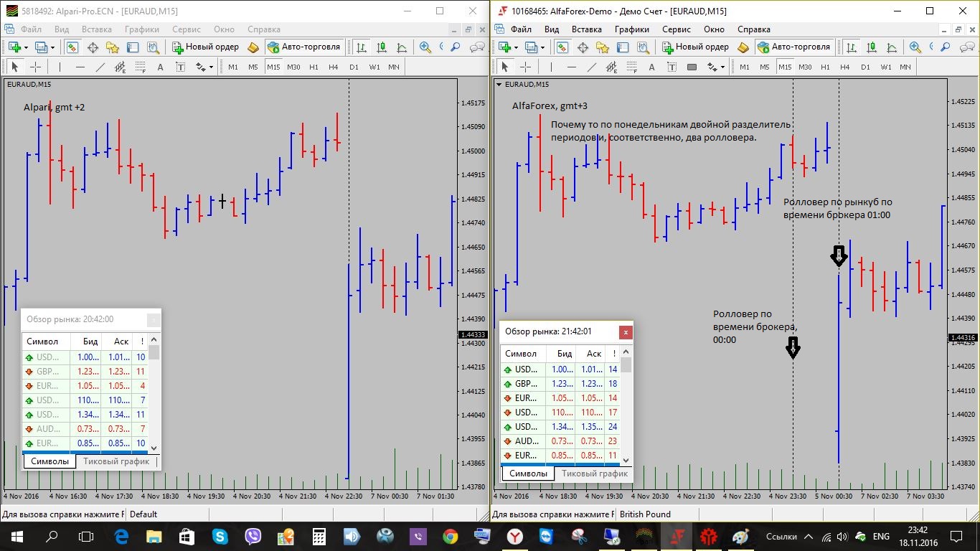This screenshot has height=551, width=980.
Task: Switch the Alpari chart to the M5 timeframe
Action: (x=253, y=67)
